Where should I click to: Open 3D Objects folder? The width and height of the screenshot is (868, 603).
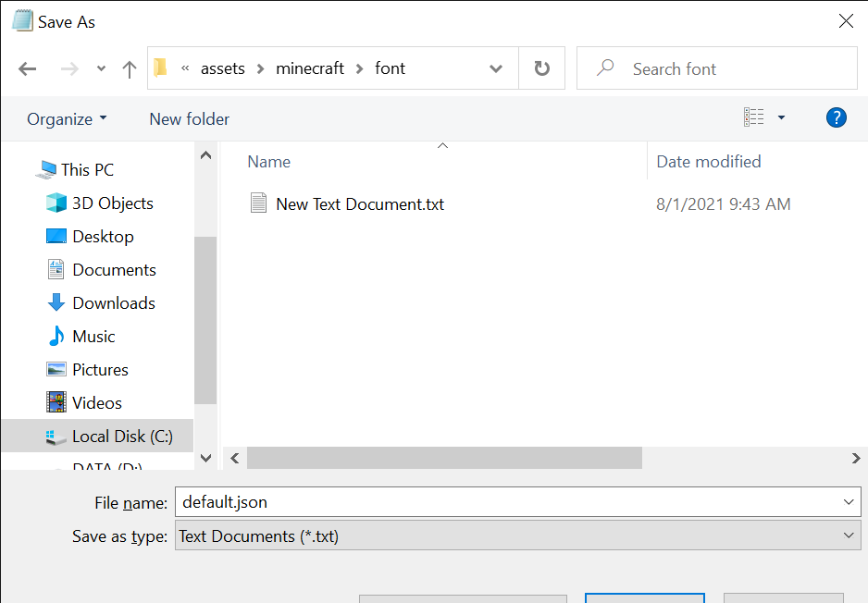(112, 203)
